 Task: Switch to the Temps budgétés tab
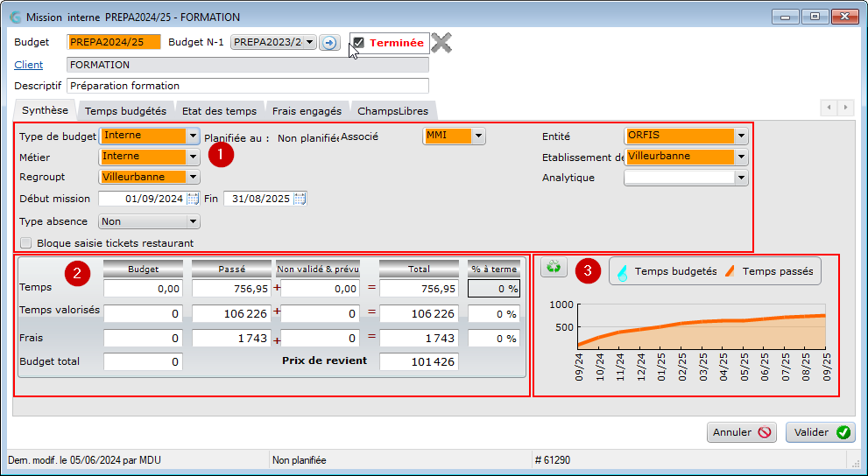click(125, 111)
